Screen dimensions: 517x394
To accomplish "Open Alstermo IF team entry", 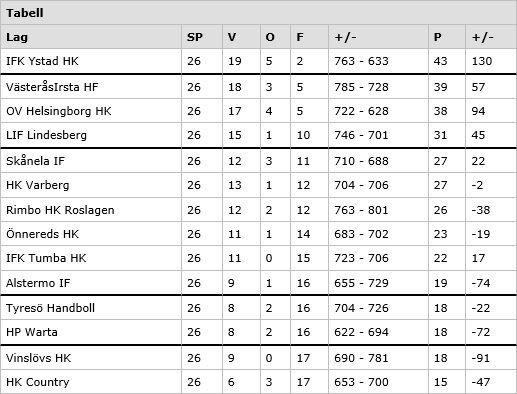I will (x=38, y=283).
